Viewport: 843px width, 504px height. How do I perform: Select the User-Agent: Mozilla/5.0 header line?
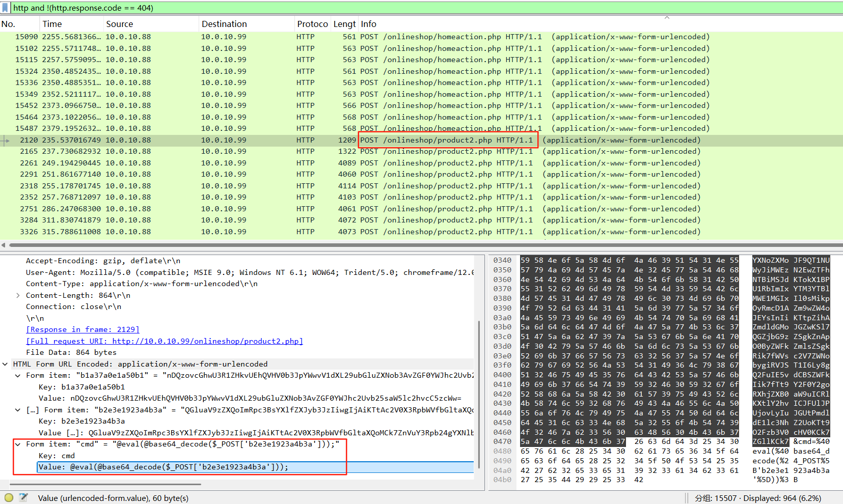pyautogui.click(x=250, y=272)
